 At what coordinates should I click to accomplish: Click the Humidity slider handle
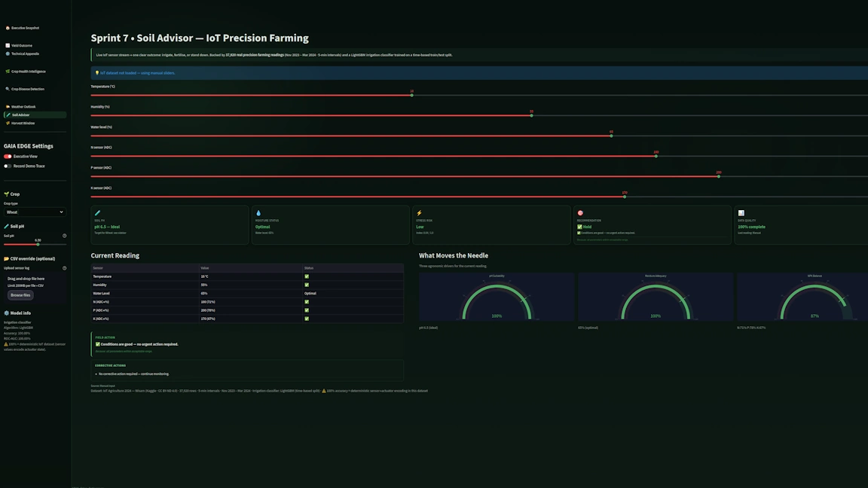click(x=531, y=115)
